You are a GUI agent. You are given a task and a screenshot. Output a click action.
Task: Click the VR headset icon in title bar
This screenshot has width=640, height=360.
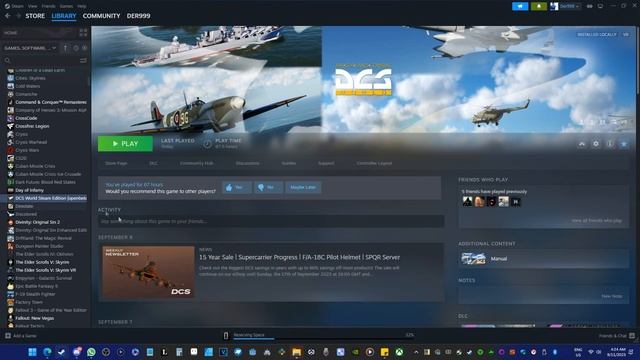(589, 6)
